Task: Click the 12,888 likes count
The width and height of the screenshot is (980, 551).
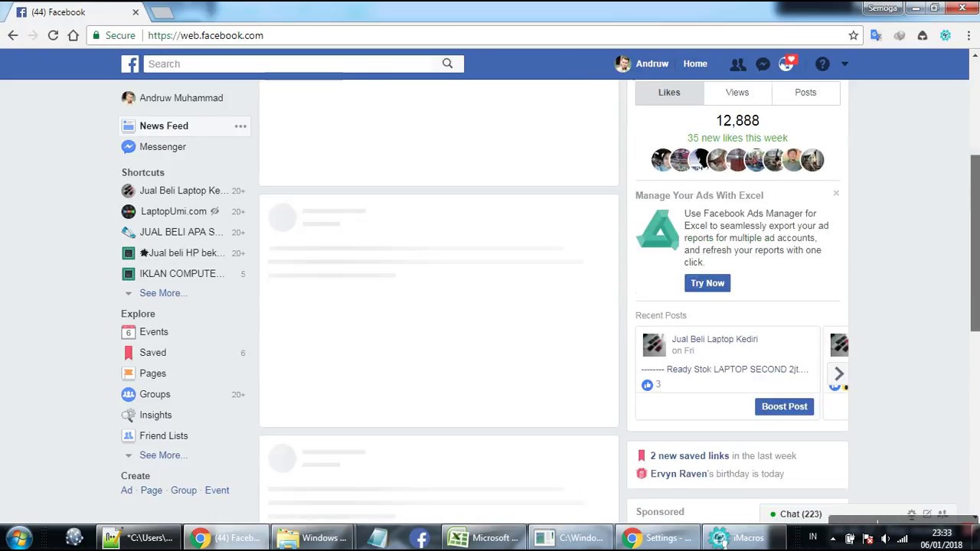Action: tap(737, 121)
